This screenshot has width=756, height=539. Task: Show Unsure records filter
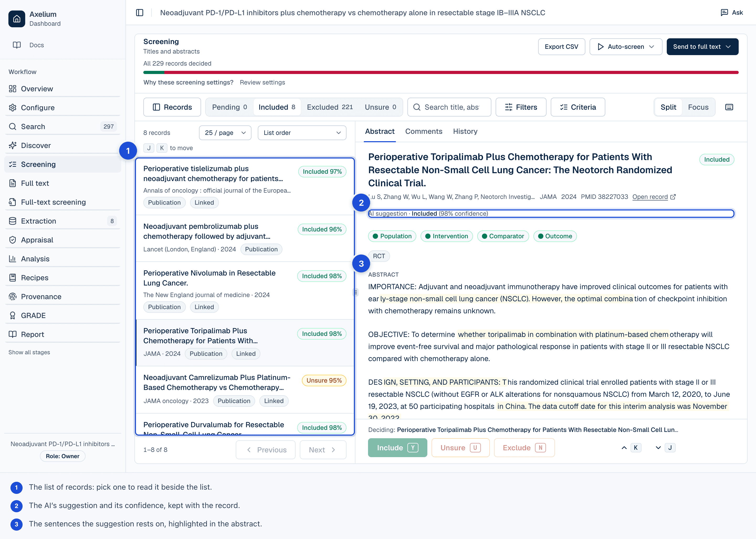(x=380, y=107)
